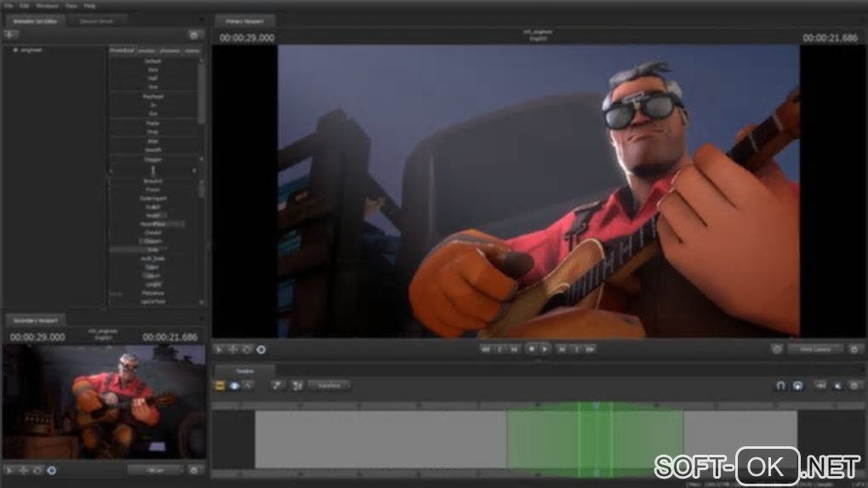The height and width of the screenshot is (488, 868).
Task: Click the Smooth preset in procedural list
Action: pos(153,150)
